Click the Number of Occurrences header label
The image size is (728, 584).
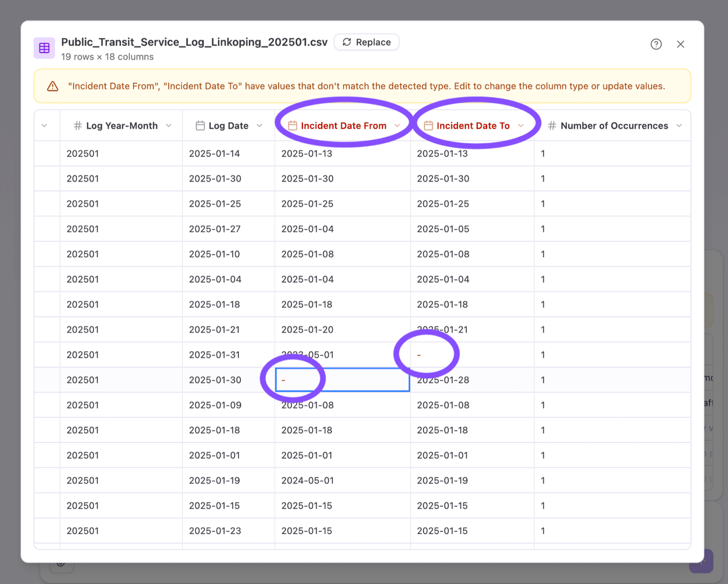click(x=614, y=126)
